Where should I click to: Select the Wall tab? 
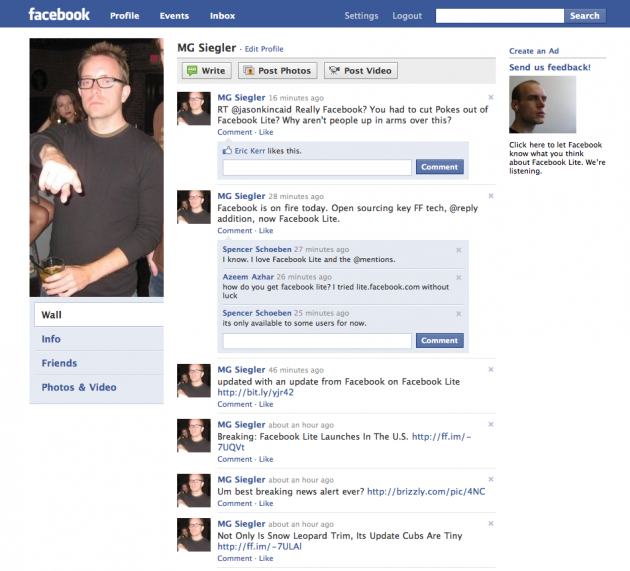(99, 315)
